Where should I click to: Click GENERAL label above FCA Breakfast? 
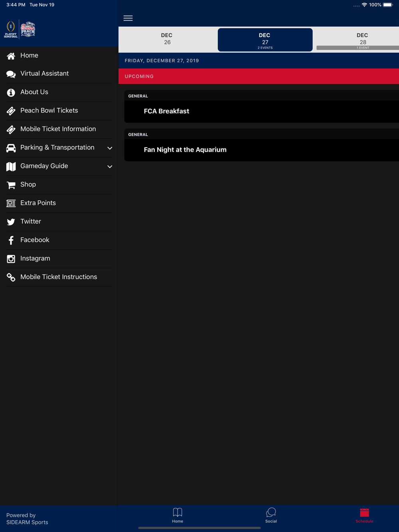pyautogui.click(x=138, y=96)
